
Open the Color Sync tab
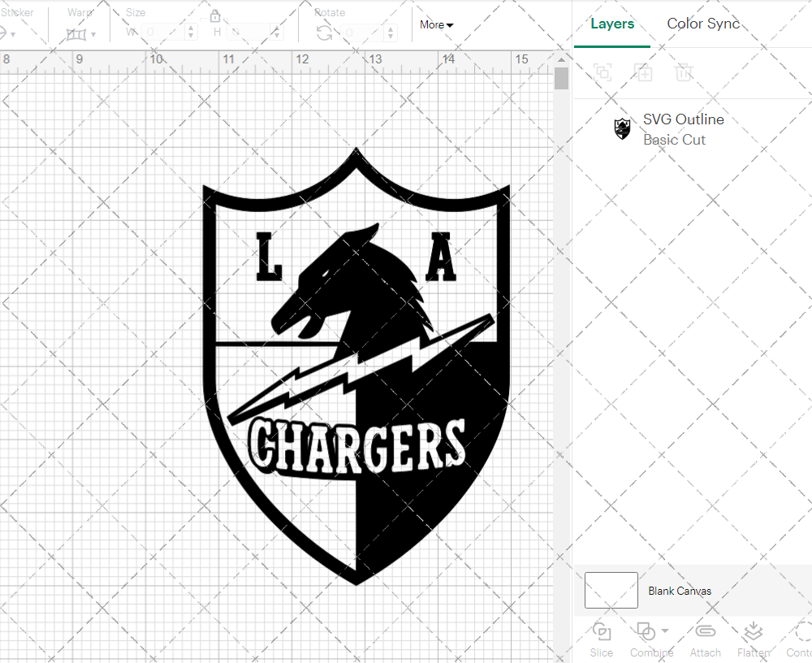[x=703, y=24]
